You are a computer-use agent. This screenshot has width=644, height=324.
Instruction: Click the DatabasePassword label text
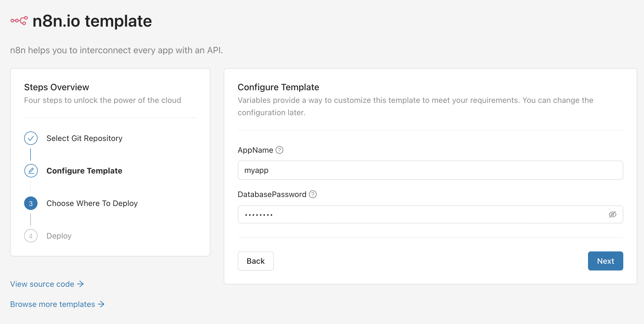tap(272, 194)
